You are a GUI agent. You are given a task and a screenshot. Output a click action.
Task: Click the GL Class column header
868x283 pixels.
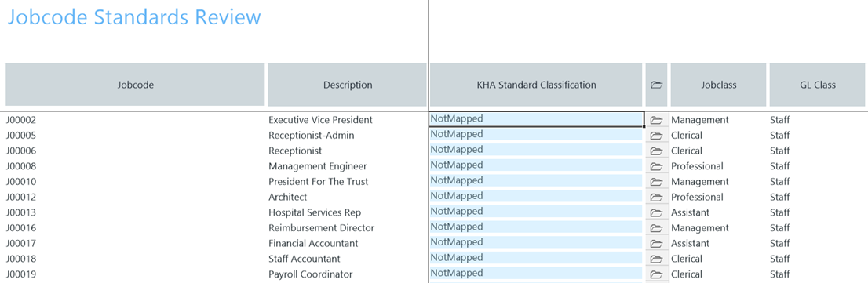(817, 85)
